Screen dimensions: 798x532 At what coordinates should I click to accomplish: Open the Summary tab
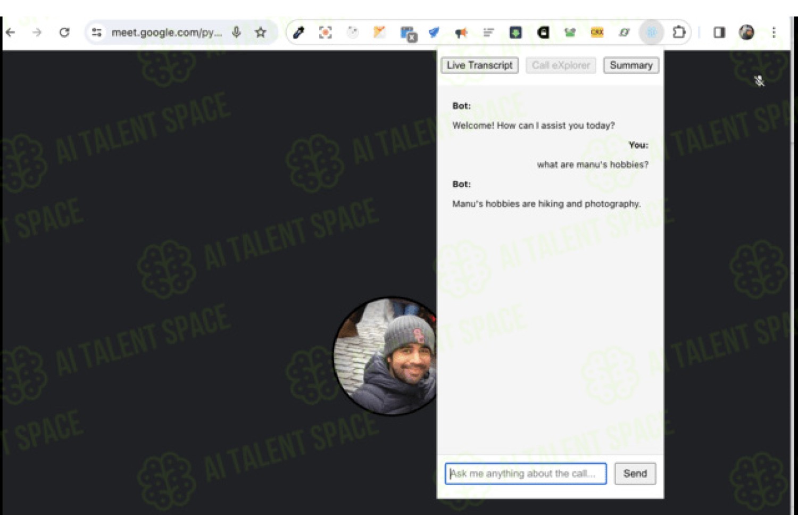click(x=631, y=65)
